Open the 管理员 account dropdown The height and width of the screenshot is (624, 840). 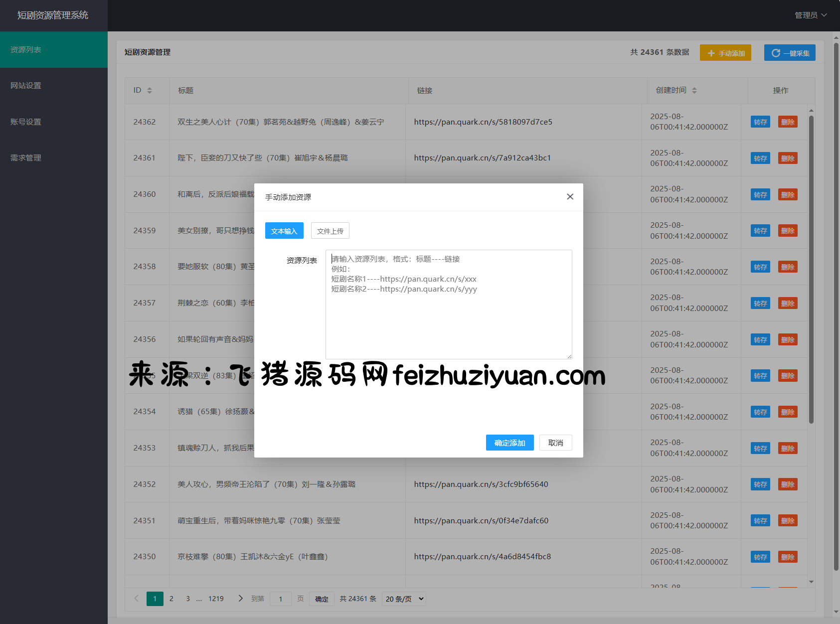(x=810, y=15)
